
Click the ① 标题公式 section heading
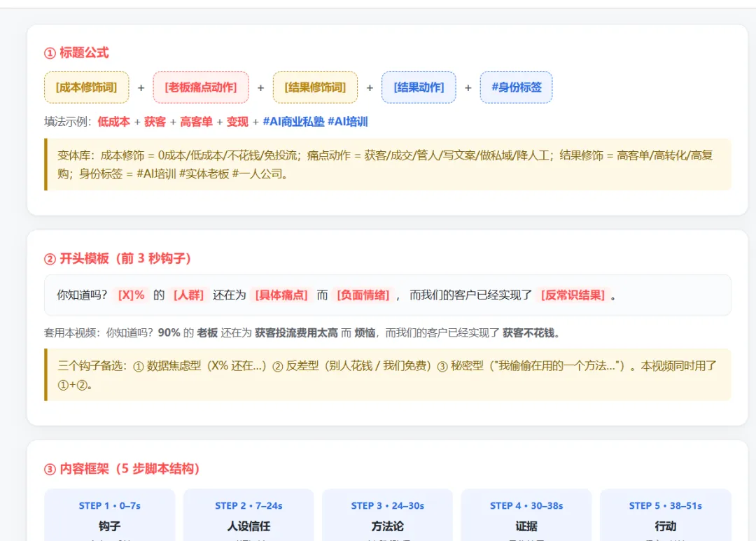[x=76, y=52]
